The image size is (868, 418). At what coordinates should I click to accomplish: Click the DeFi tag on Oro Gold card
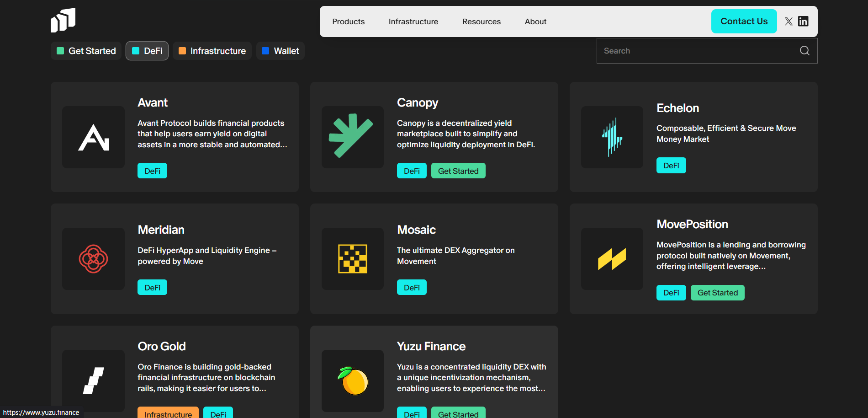click(x=218, y=413)
